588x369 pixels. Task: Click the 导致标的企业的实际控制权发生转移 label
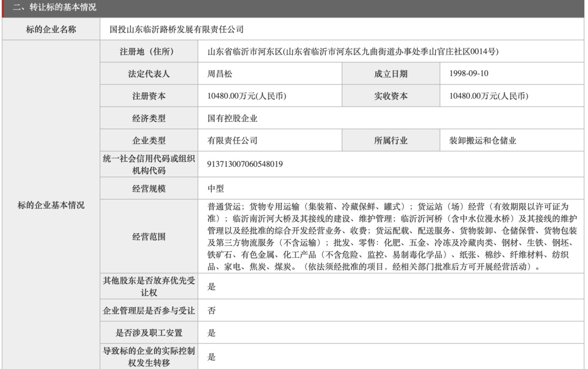click(149, 356)
